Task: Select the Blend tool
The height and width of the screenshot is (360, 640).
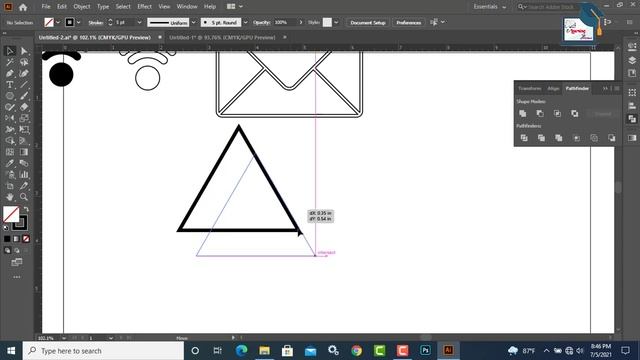Action: coord(24,163)
